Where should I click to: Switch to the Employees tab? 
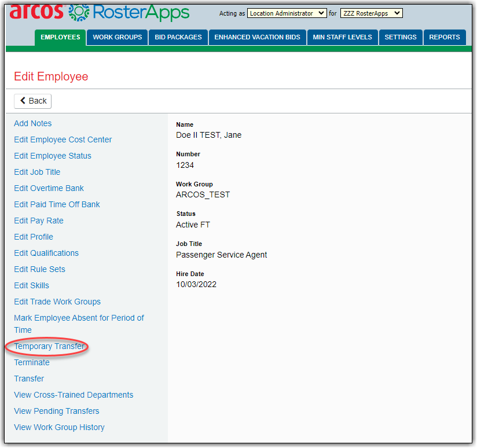tap(60, 37)
